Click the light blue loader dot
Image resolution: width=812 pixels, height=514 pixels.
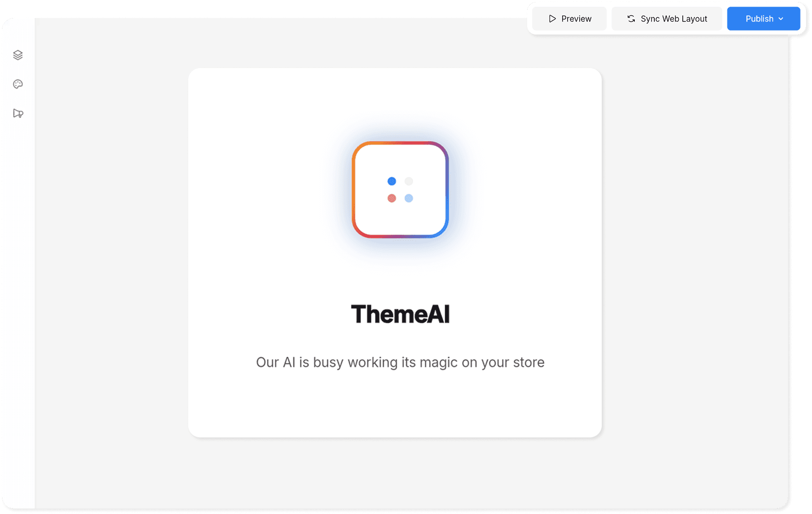409,198
